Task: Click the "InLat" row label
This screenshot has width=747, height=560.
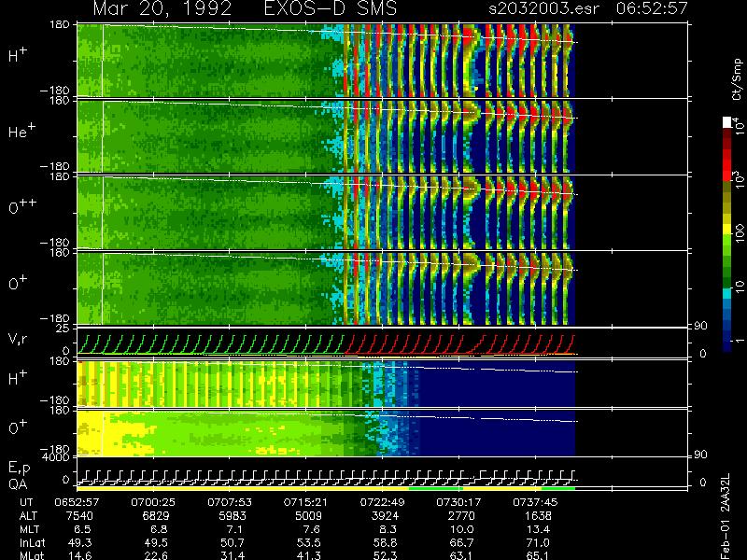Action: coord(33,542)
